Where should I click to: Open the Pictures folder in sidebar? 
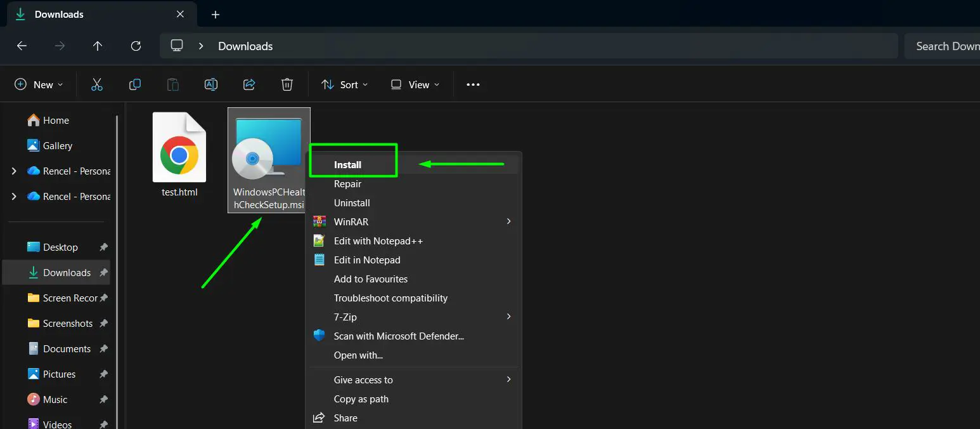(59, 374)
